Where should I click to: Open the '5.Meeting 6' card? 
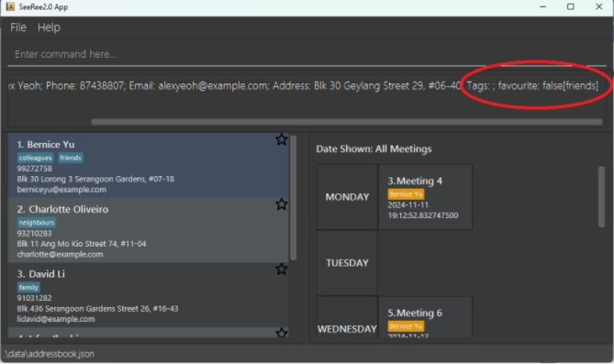click(x=425, y=317)
